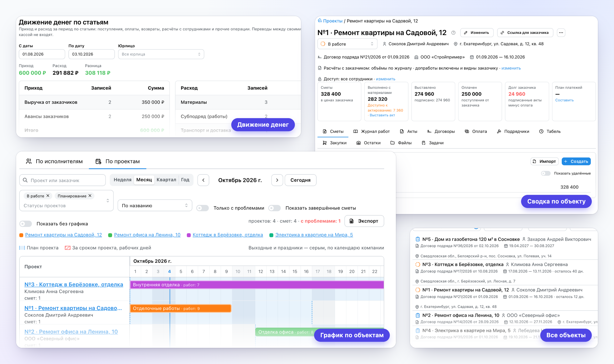This screenshot has width=614, height=364.
Task: Toggle 'Показать удалённые' switch
Action: click(546, 173)
